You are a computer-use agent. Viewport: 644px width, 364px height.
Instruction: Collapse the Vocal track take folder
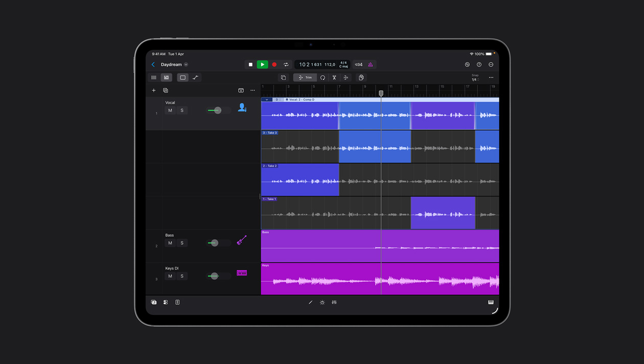tap(266, 99)
